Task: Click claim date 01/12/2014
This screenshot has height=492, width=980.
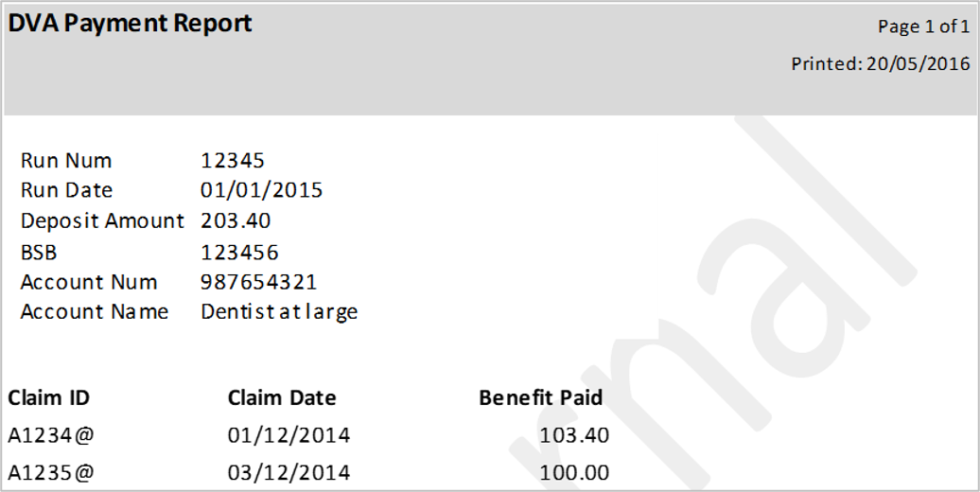Action: (289, 435)
